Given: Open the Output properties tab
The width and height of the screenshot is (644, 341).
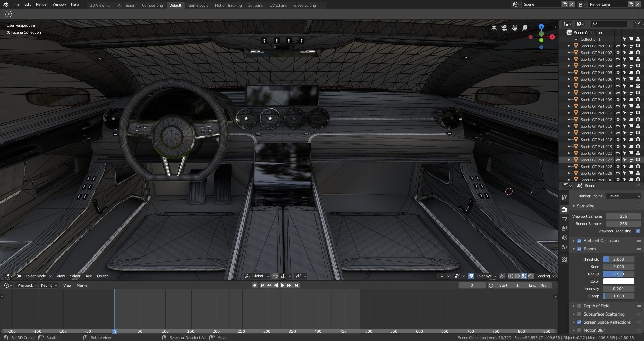Looking at the screenshot, I should tap(564, 219).
